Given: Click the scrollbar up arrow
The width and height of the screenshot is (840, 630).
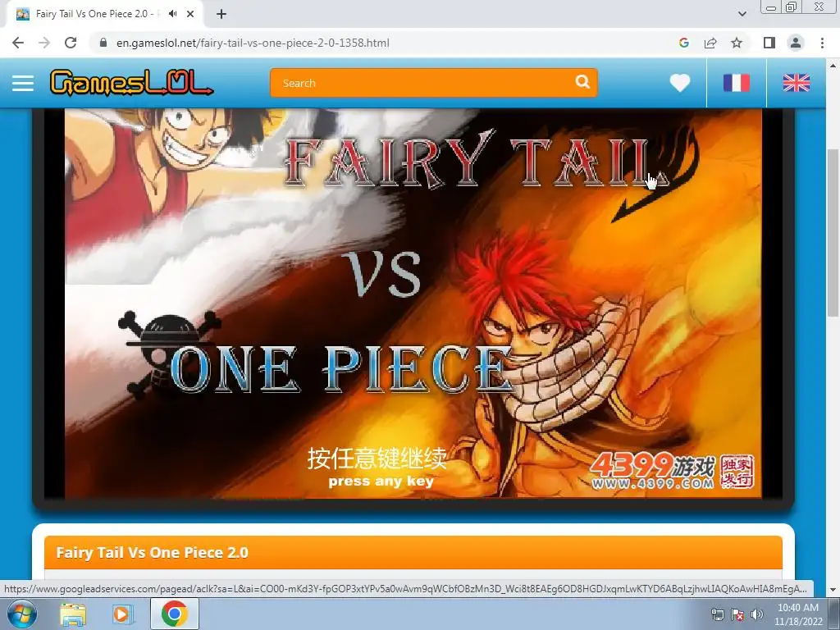Looking at the screenshot, I should (x=833, y=65).
